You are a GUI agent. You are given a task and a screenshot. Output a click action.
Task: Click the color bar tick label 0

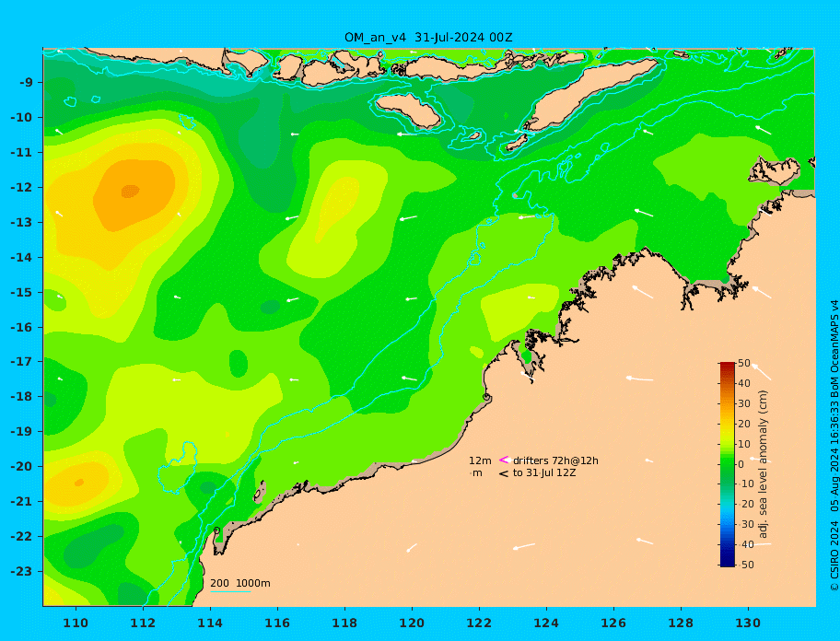[x=741, y=464]
